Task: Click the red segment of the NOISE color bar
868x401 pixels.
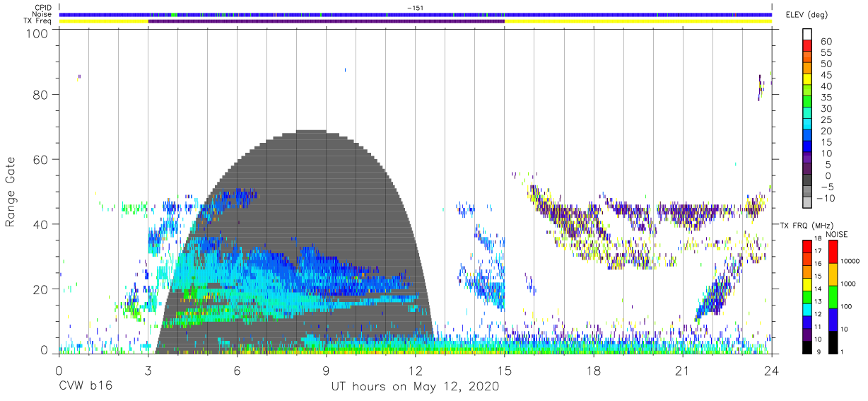Action: 833,251
